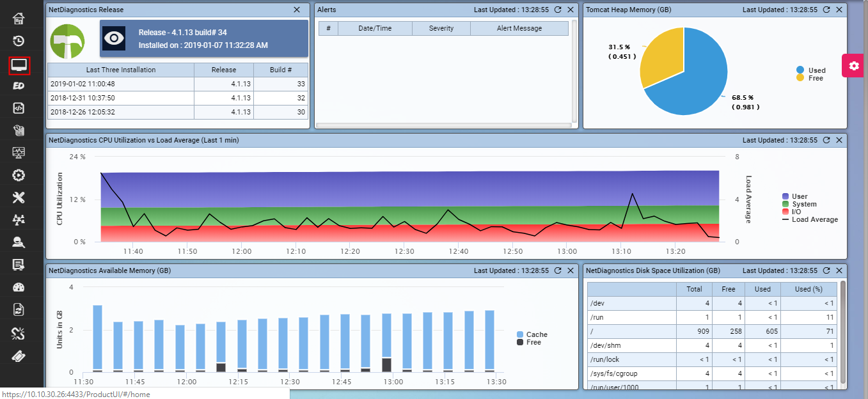
Task: Click the speedometer gauge sidebar icon
Action: 19,288
